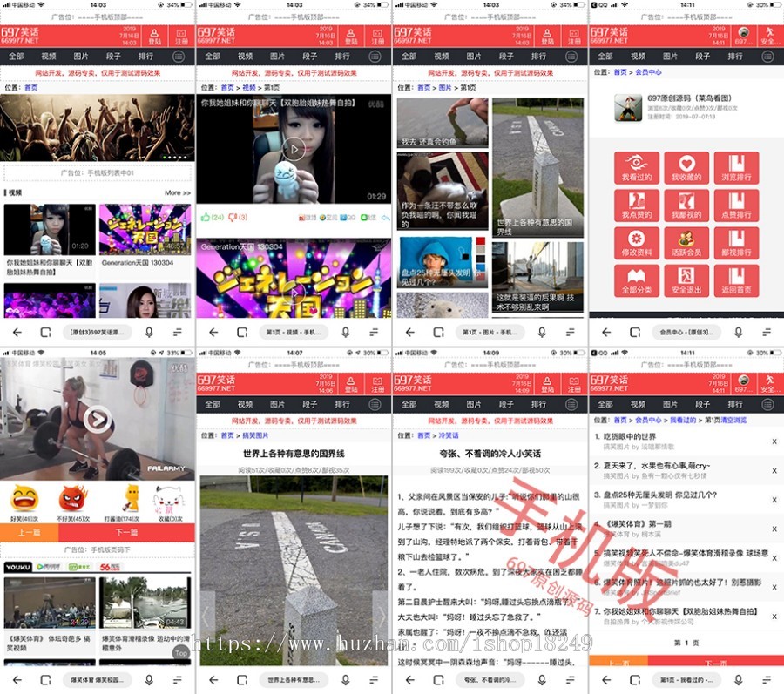Open 点赞排行 tile in member center grid
784x694 pixels.
[x=736, y=206]
